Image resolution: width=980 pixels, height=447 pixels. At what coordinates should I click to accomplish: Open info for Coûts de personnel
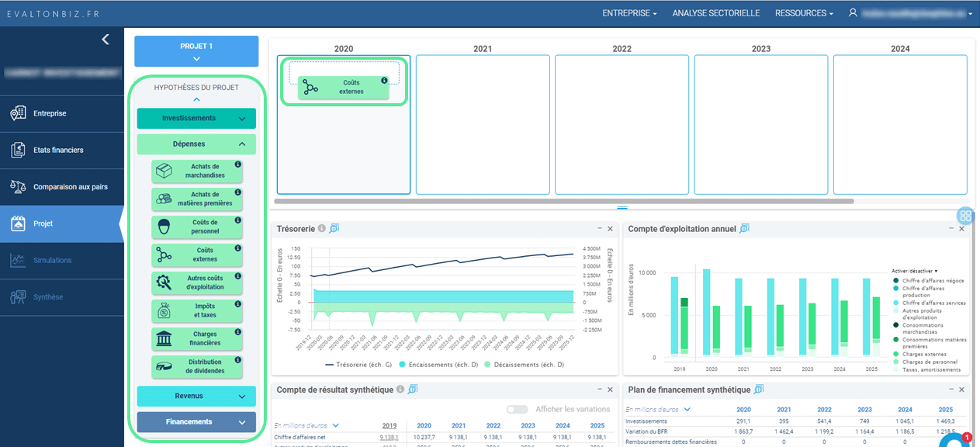[238, 220]
